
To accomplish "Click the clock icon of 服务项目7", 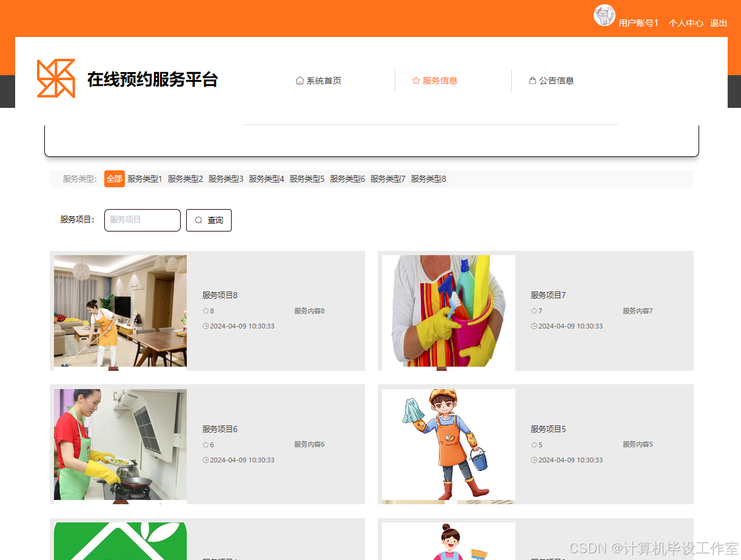I will [534, 326].
